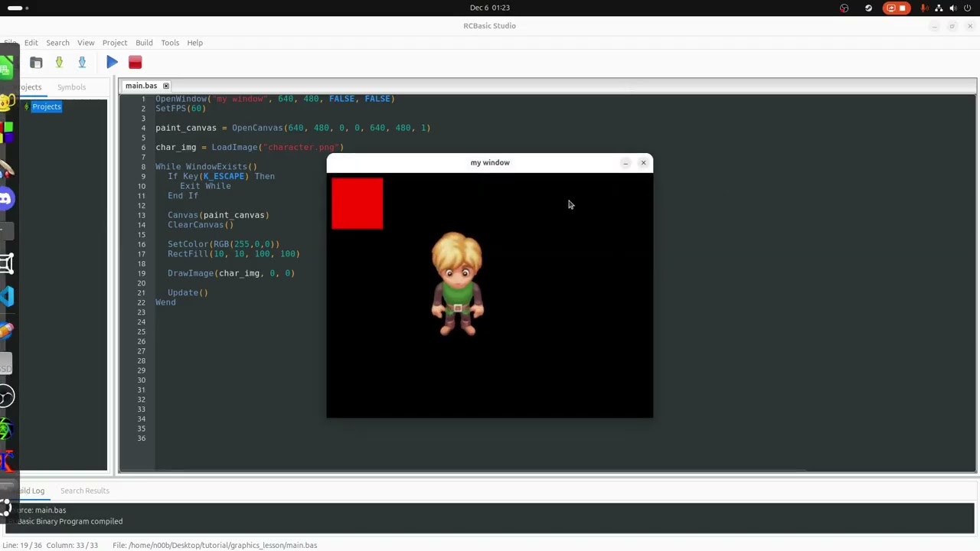Viewport: 980px width, 551px height.
Task: Open the volume control in system tray
Action: pos(953,8)
